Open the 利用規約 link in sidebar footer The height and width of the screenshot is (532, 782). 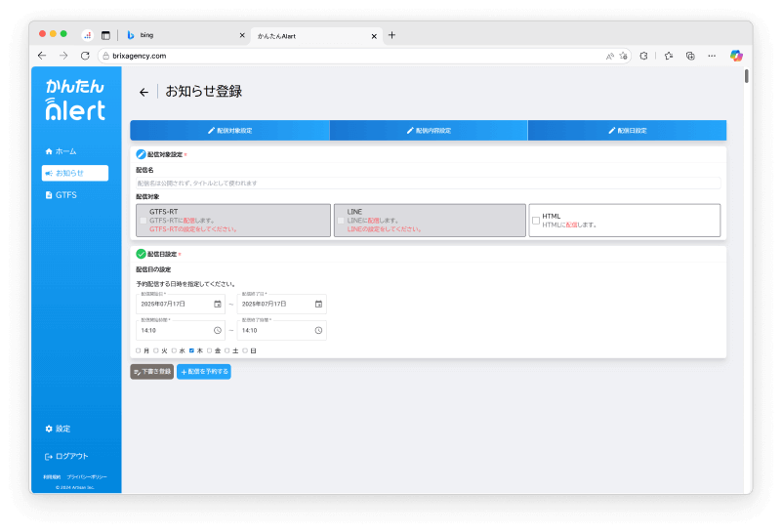(52, 477)
